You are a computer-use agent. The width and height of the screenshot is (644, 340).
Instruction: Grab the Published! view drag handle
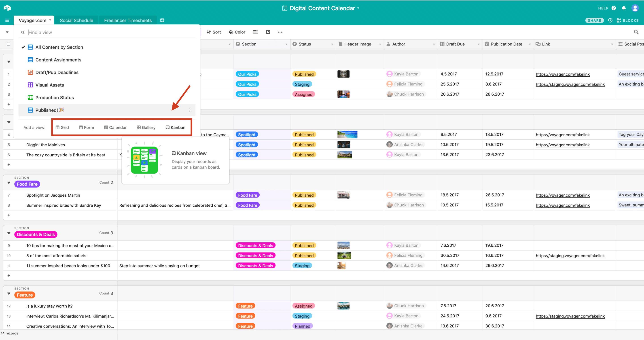tap(190, 110)
